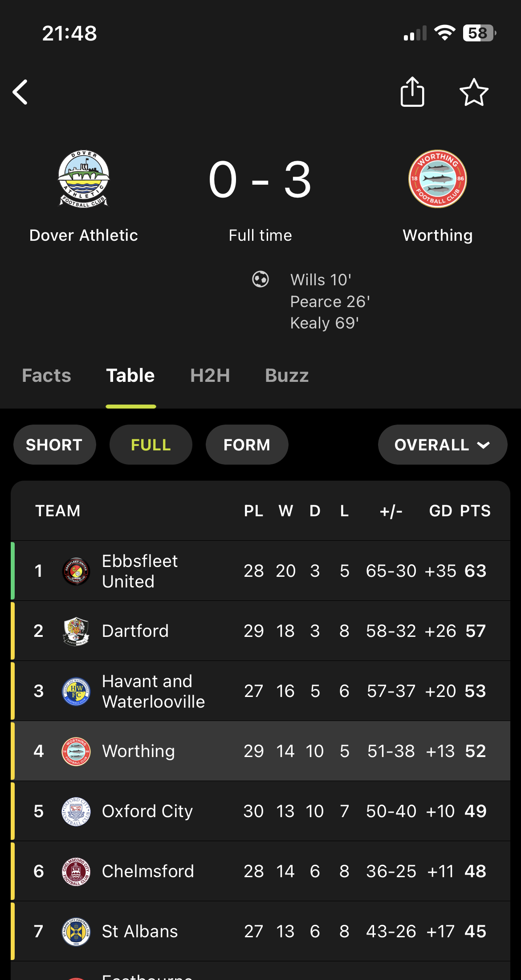
Task: Tap the share icon
Action: tap(412, 92)
